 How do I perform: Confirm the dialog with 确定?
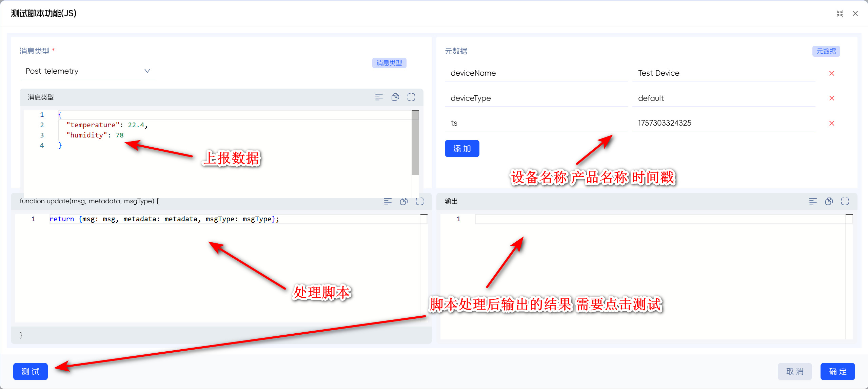point(837,371)
